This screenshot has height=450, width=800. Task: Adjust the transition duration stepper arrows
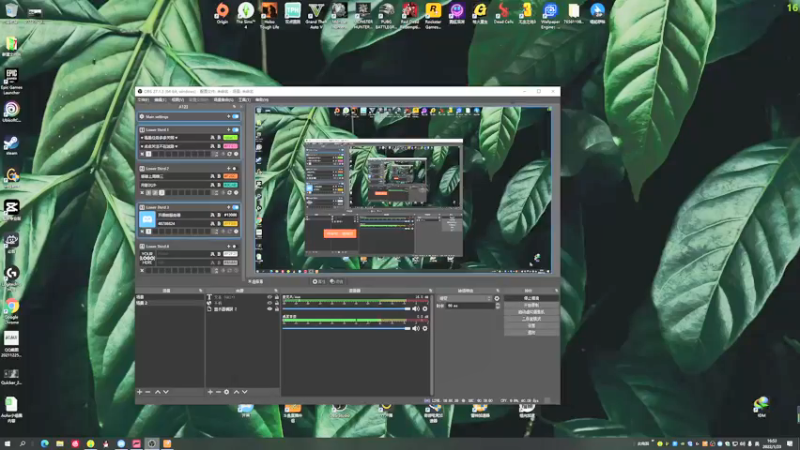click(x=497, y=306)
